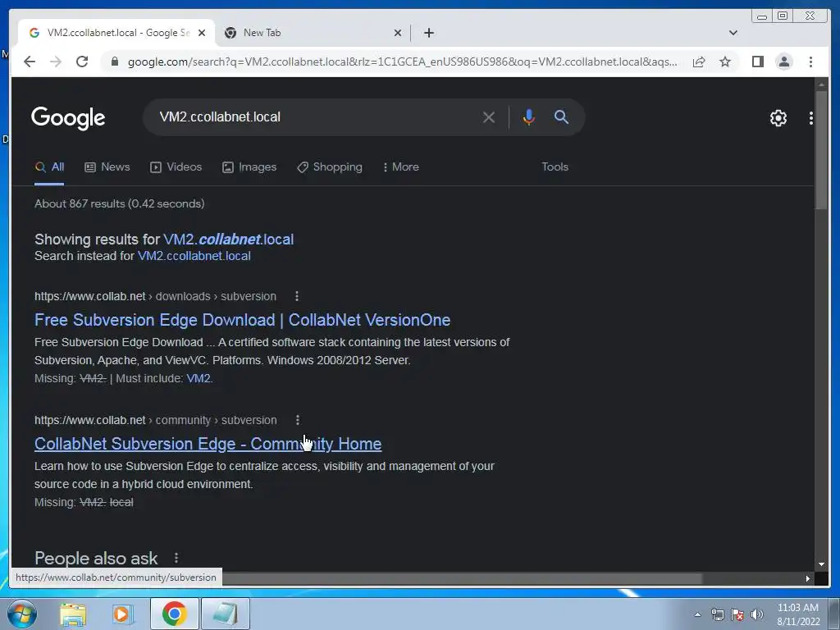Viewport: 840px width, 630px height.
Task: Open the taskbar clock showing 11:03 AM
Action: pyautogui.click(x=798, y=614)
